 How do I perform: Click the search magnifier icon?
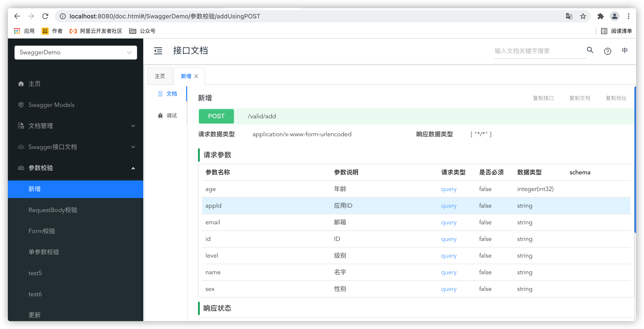point(590,50)
